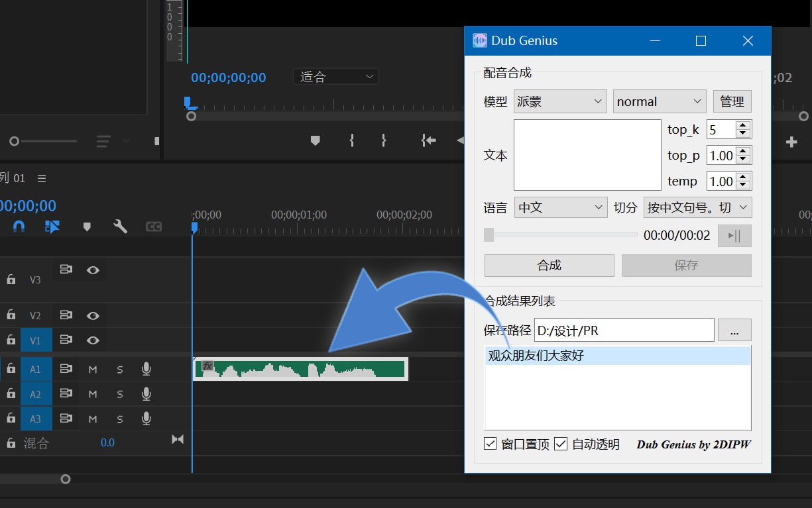Image resolution: width=812 pixels, height=508 pixels.
Task: Click the add marker icon in monitor
Action: click(x=316, y=140)
